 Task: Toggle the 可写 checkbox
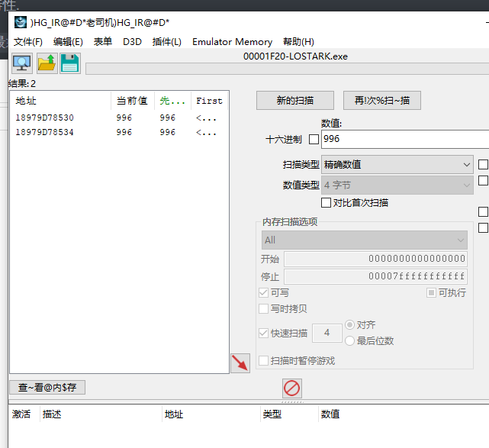[263, 292]
